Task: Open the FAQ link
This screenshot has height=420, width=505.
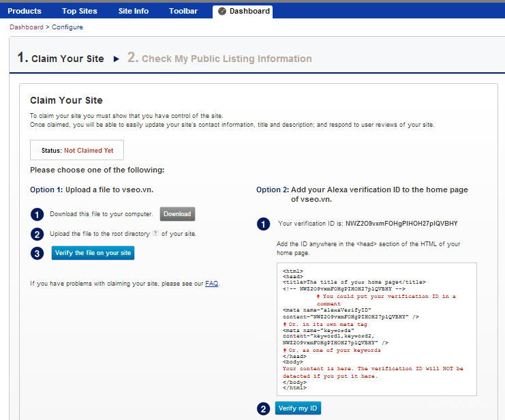Action: point(211,284)
